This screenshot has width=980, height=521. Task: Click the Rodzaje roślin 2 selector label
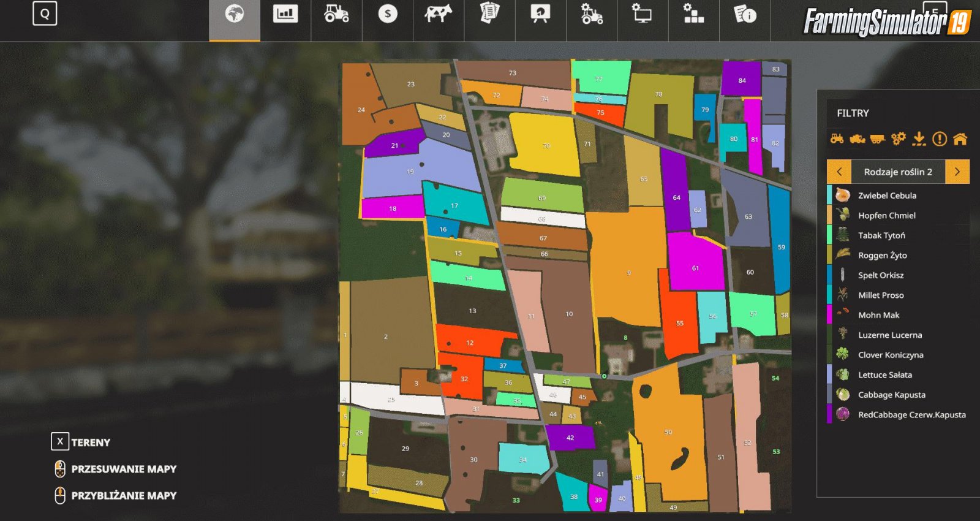point(898,172)
